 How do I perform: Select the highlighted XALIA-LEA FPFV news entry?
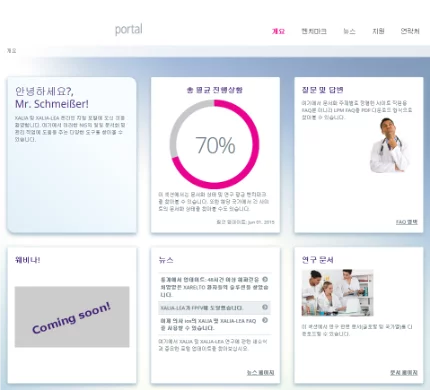pyautogui.click(x=214, y=308)
